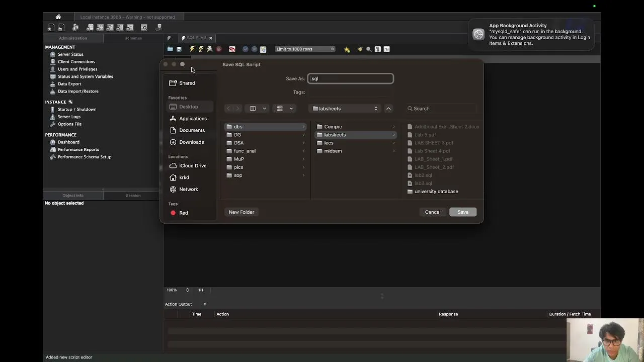
Task: Click the New Folder button
Action: pos(242,212)
